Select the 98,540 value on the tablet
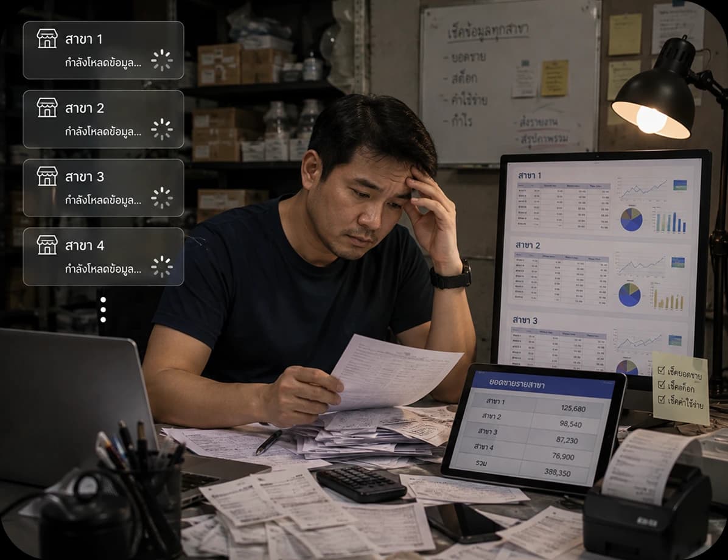Screen dimensions: 728x560 (x=570, y=424)
